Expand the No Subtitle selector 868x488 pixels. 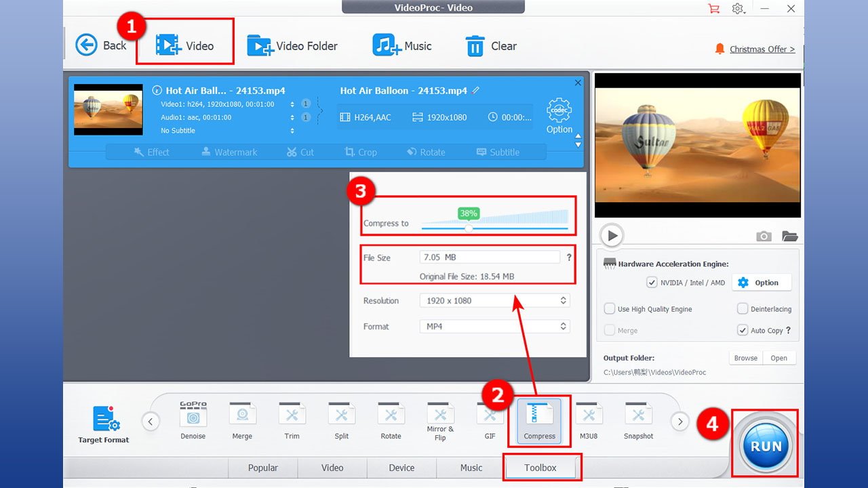tap(292, 131)
